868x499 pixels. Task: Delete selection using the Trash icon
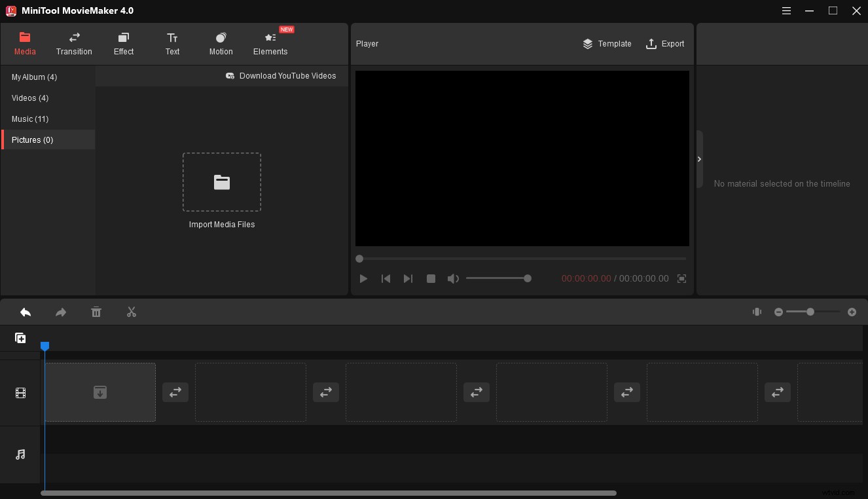click(96, 312)
